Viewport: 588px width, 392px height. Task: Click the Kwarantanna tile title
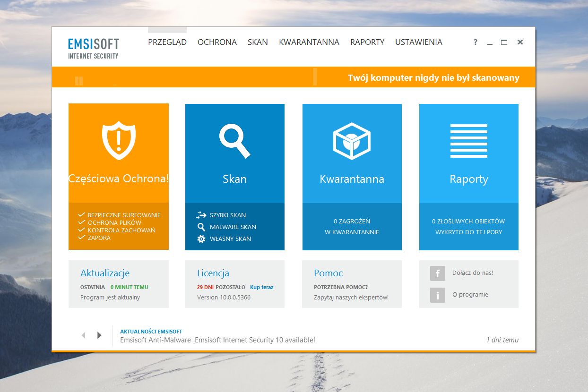click(352, 179)
